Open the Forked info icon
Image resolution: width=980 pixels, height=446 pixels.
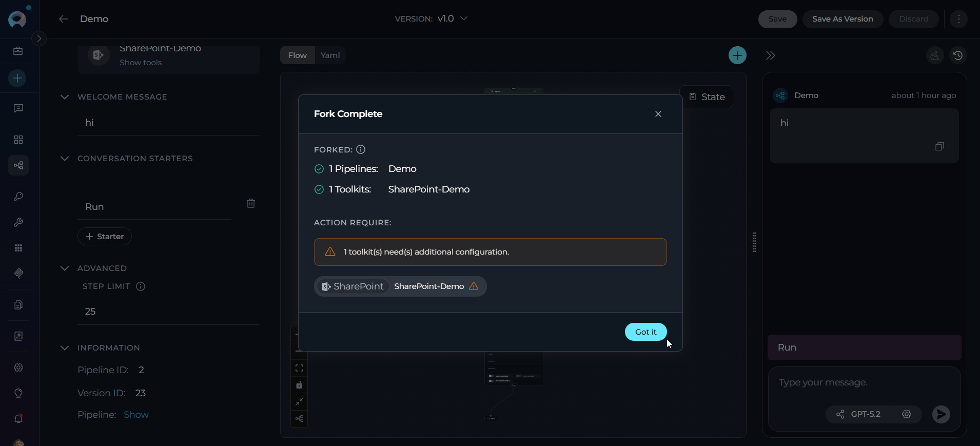click(x=361, y=149)
